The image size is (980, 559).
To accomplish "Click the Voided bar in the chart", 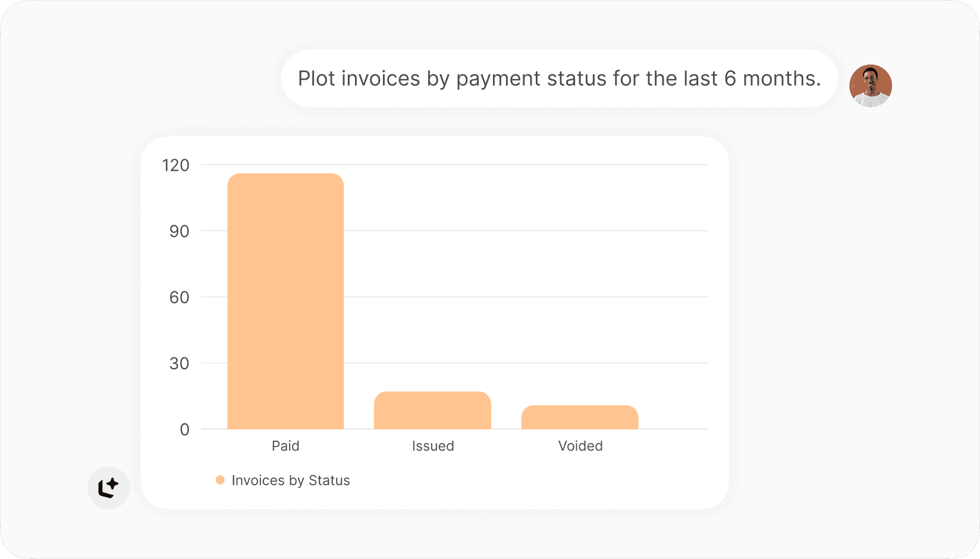I will (580, 417).
